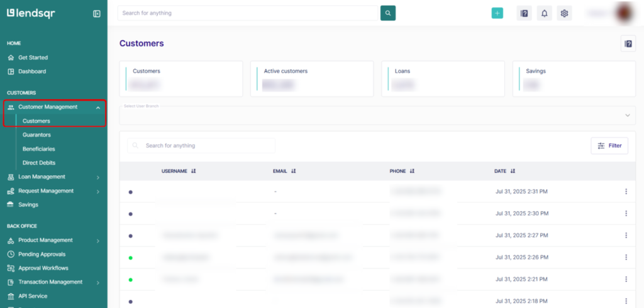
Task: Open row menu for Jul 31, 2025 2:21 PM
Action: coord(626,279)
